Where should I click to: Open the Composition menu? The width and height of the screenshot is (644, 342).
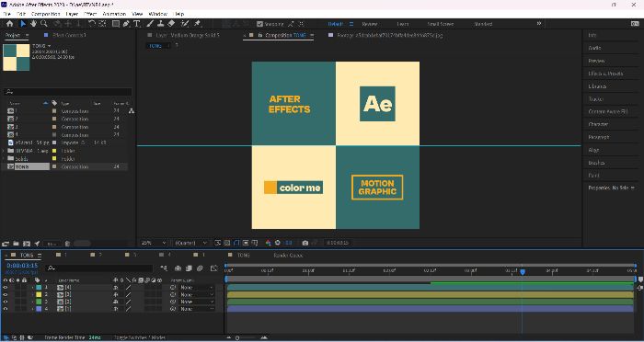46,14
